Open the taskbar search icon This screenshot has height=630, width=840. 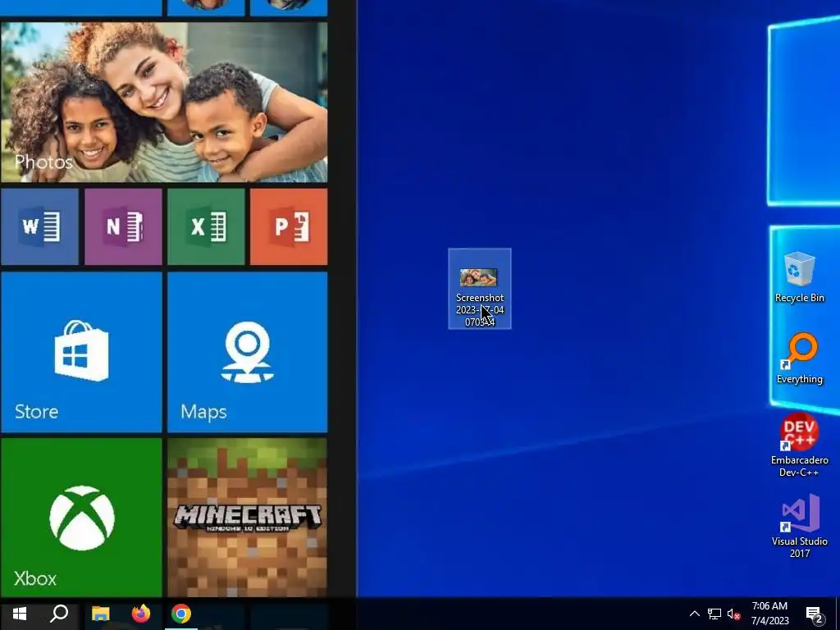point(59,614)
